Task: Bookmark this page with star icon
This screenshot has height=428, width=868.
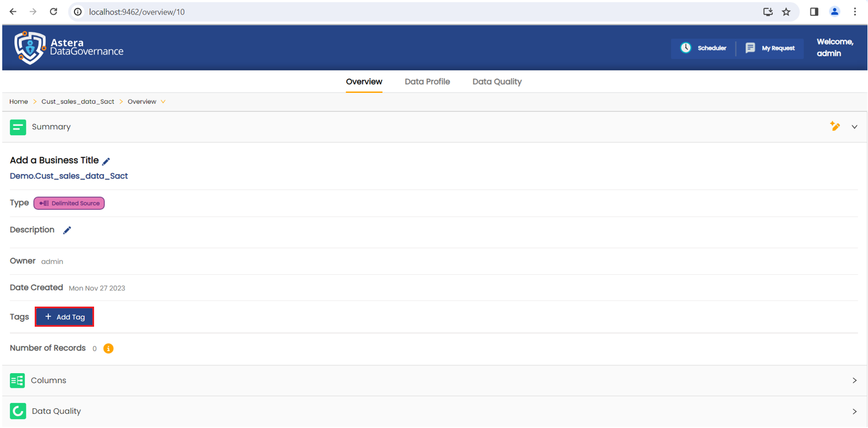Action: coord(786,12)
